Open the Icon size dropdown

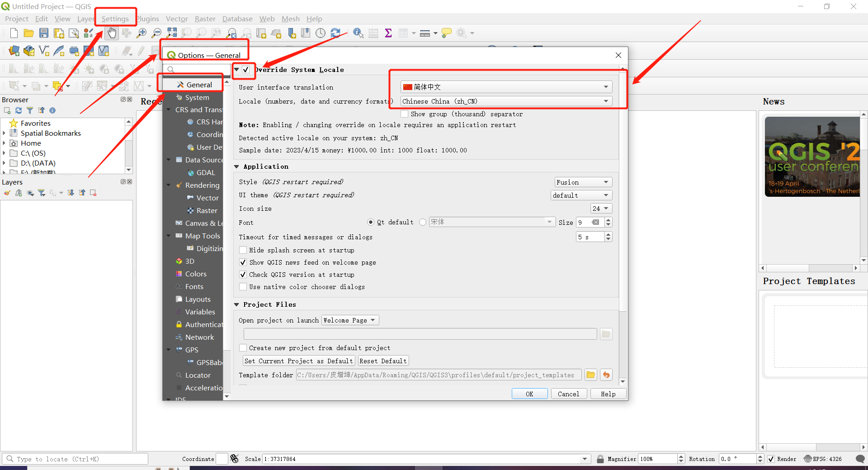(x=601, y=209)
